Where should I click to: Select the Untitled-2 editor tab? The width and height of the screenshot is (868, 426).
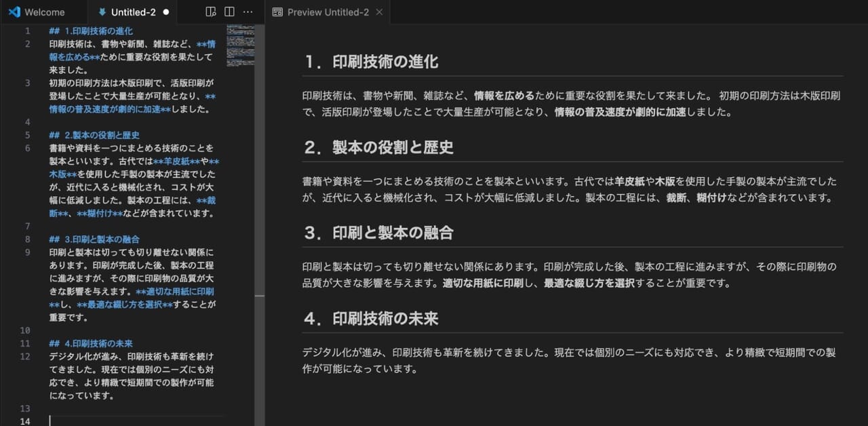click(x=132, y=12)
